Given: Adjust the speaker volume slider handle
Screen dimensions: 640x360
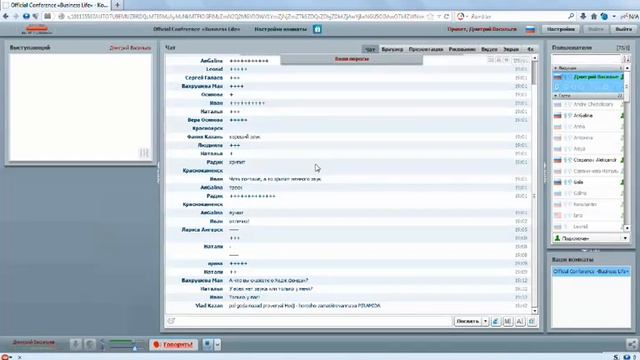Looking at the screenshot, I should pyautogui.click(x=134, y=348).
